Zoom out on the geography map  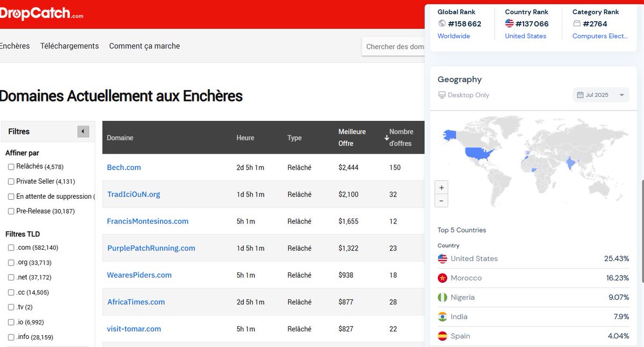tap(441, 201)
